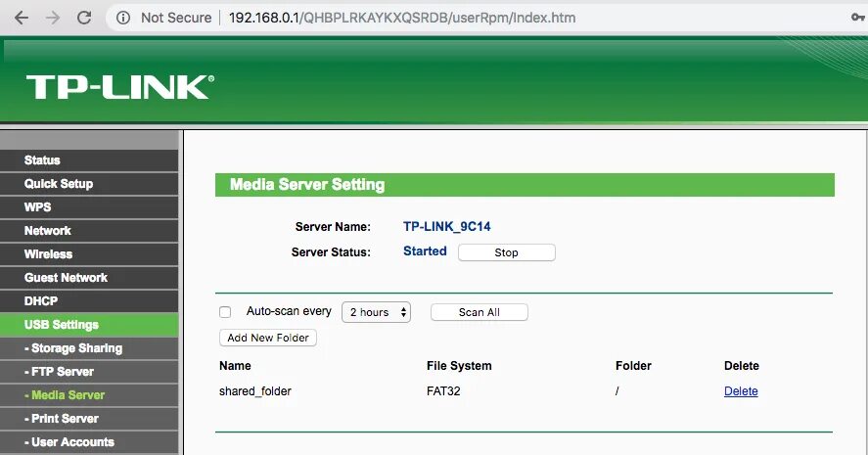
Task: Click the Delete column header
Action: [741, 366]
